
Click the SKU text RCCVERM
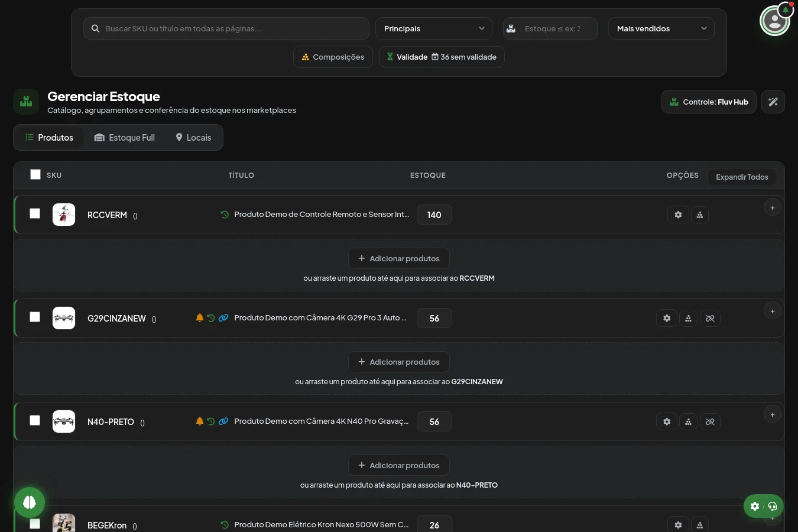point(107,215)
